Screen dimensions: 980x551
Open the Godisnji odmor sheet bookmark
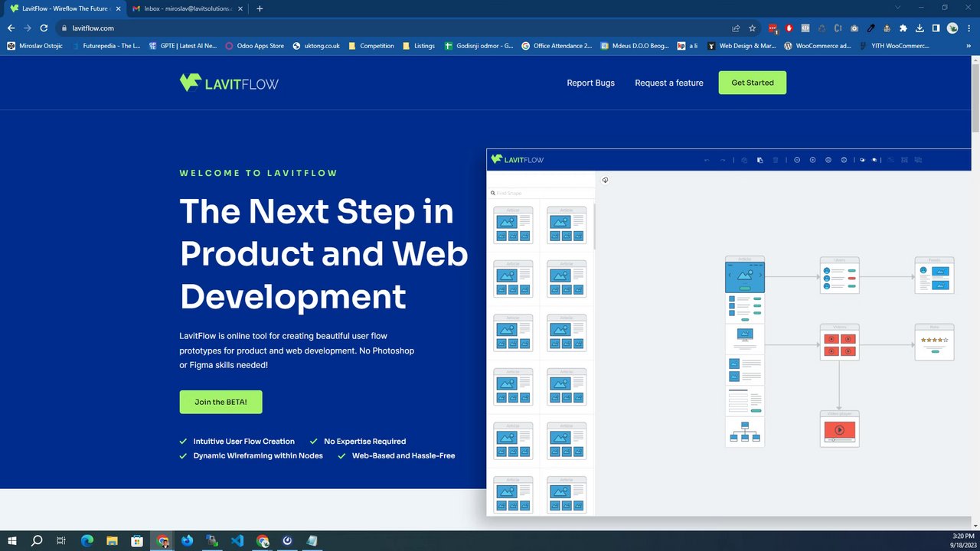tap(479, 46)
